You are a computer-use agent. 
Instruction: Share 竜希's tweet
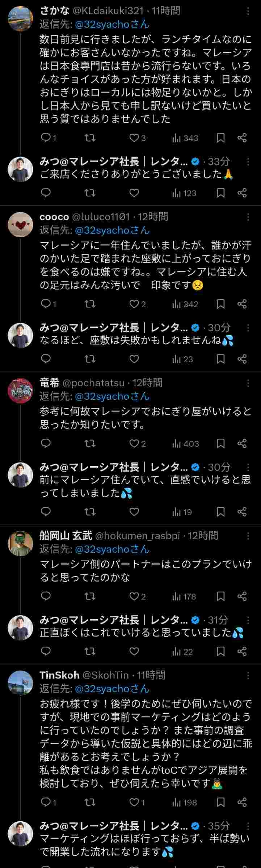click(242, 443)
